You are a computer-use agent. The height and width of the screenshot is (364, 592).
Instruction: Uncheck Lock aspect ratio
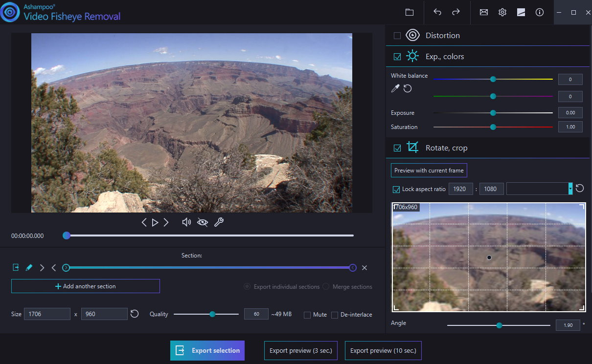click(x=396, y=189)
